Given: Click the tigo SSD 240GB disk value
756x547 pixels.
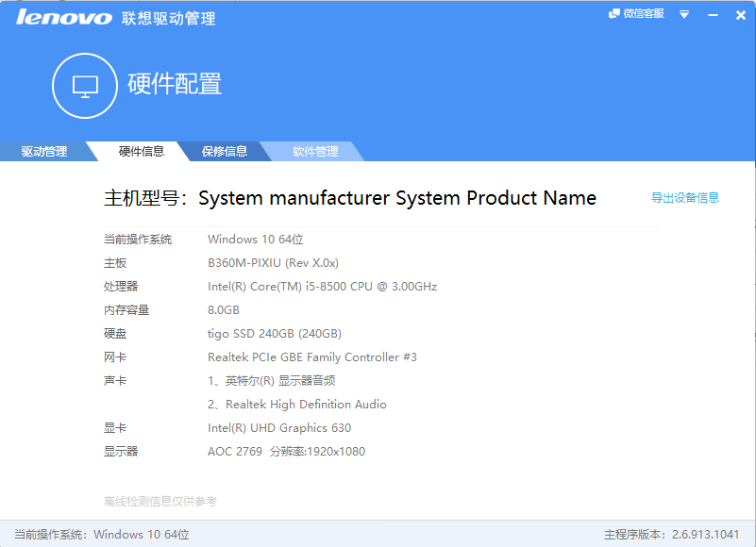Looking at the screenshot, I should pos(275,334).
